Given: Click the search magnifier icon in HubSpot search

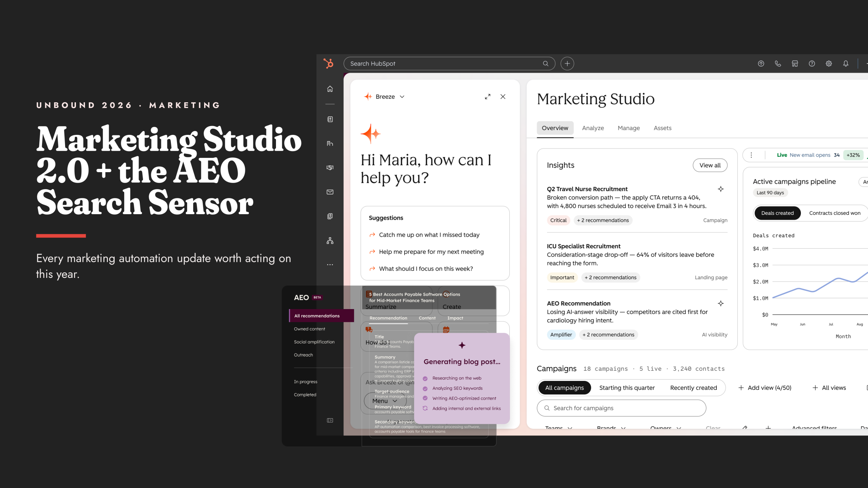Looking at the screenshot, I should point(546,63).
